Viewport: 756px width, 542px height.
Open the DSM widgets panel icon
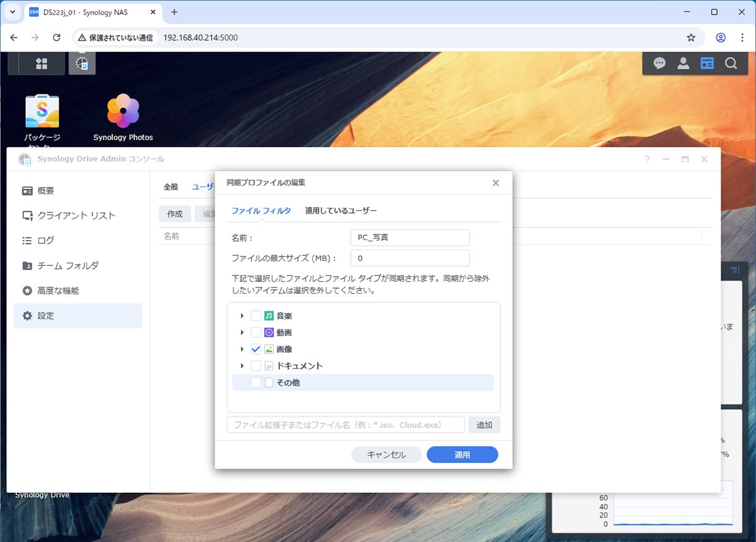[x=707, y=64]
